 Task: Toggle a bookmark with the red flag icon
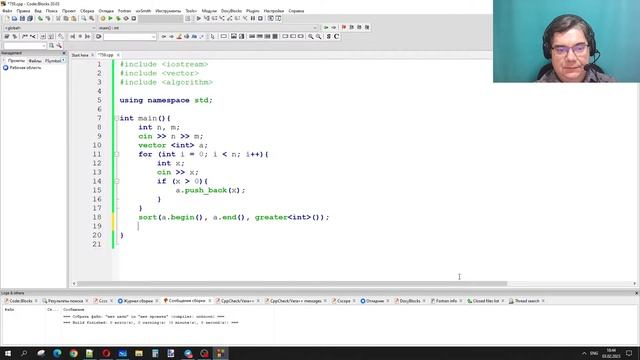pos(344,27)
